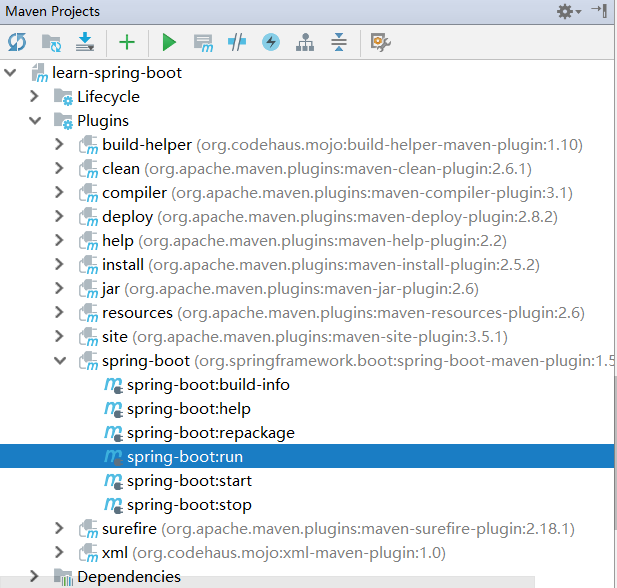Click site plugin icon
This screenshot has height=588, width=617.
[x=89, y=337]
